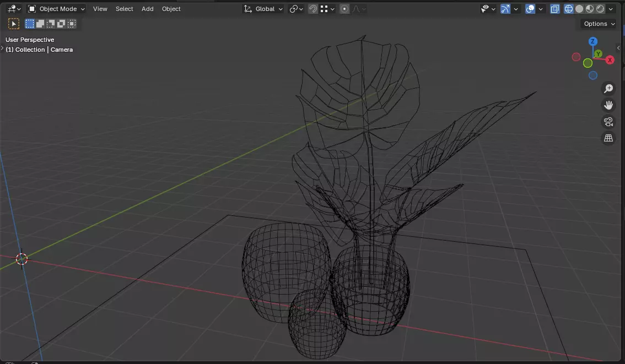
Task: Switch between perspective and orthographic grid icon
Action: click(608, 138)
